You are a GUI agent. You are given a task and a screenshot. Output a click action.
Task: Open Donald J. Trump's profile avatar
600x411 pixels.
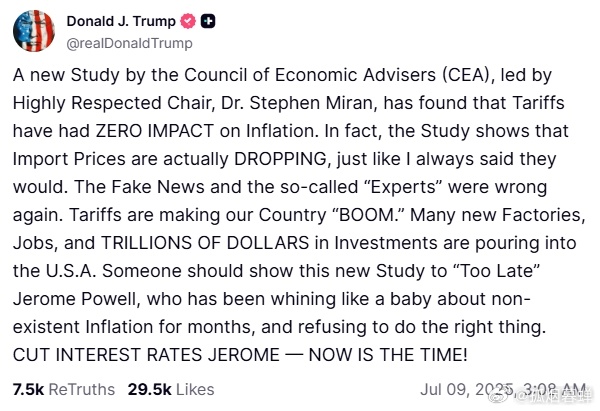pyautogui.click(x=34, y=31)
